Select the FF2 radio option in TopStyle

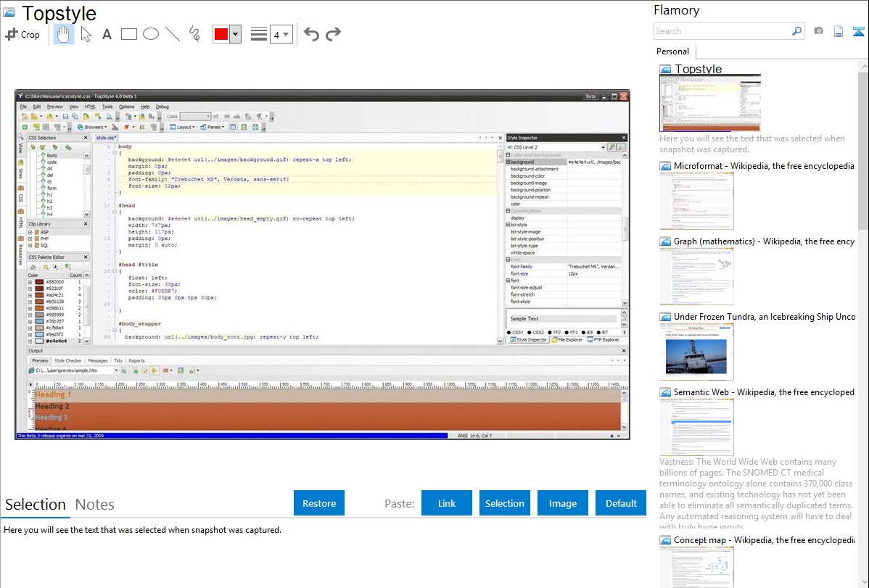[554, 333]
